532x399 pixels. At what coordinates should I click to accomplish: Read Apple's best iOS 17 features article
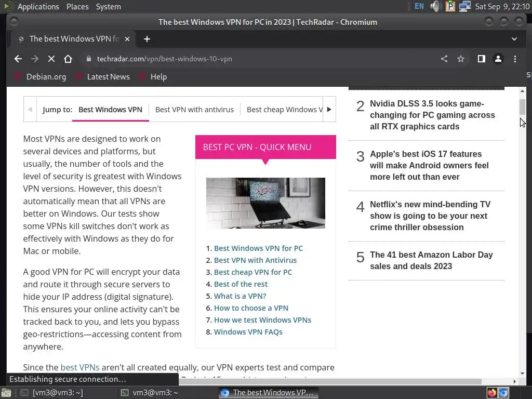429,165
